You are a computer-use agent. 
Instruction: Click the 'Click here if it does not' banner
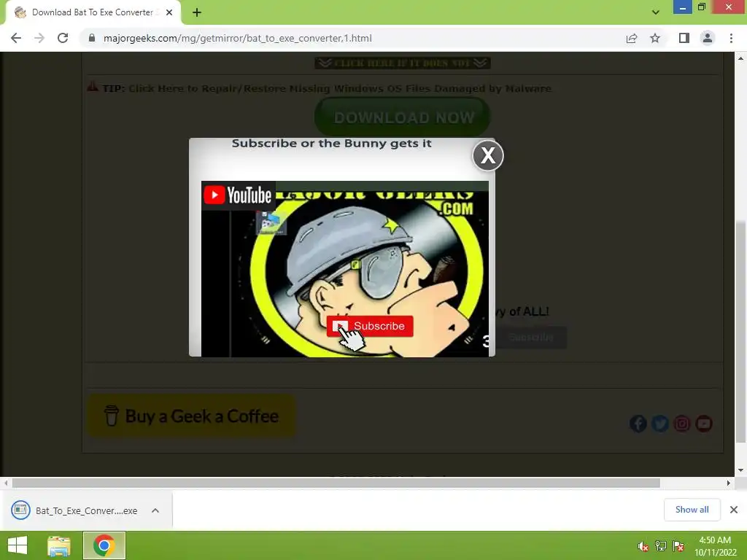click(403, 63)
